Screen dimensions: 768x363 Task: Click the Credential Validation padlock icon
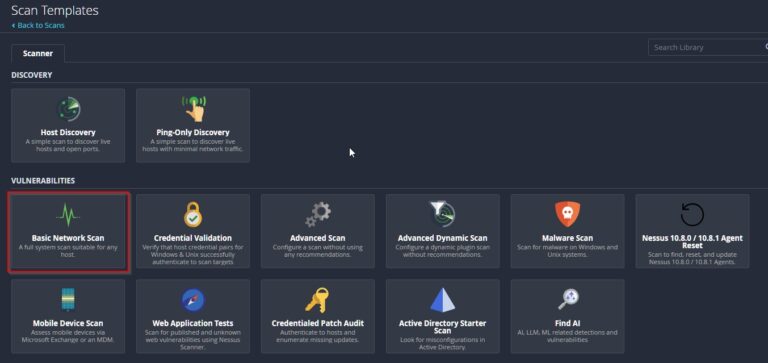click(x=193, y=215)
